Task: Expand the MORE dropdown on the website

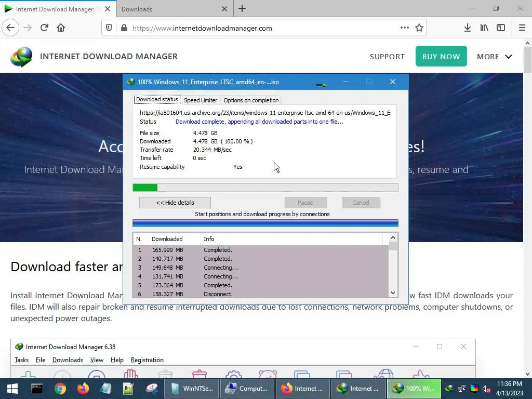Action: [495, 57]
